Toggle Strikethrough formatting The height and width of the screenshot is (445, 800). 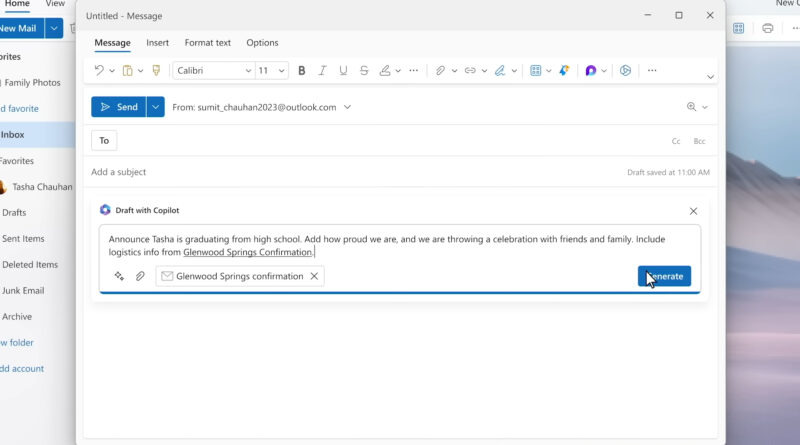tap(364, 70)
